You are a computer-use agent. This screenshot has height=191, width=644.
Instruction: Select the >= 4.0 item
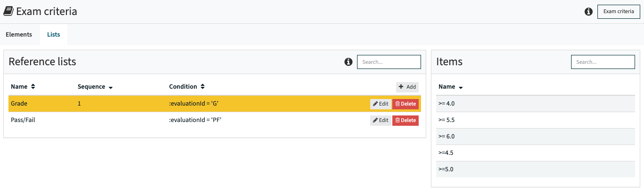(x=535, y=104)
